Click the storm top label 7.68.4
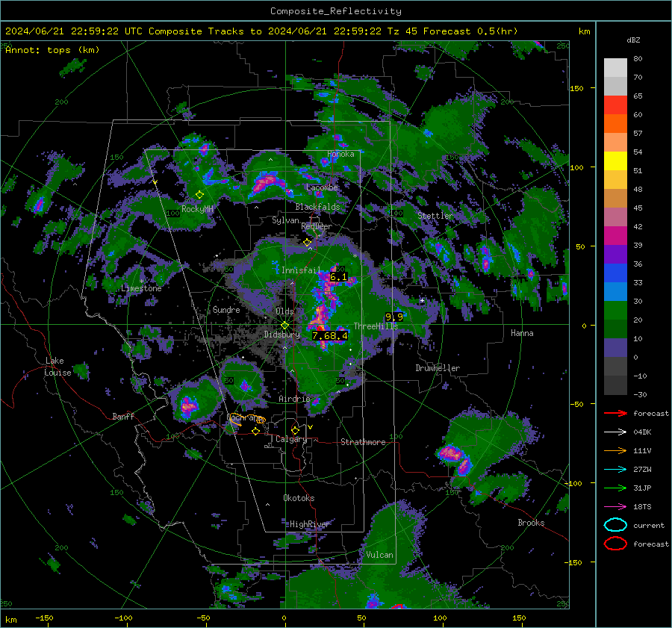 pyautogui.click(x=329, y=335)
